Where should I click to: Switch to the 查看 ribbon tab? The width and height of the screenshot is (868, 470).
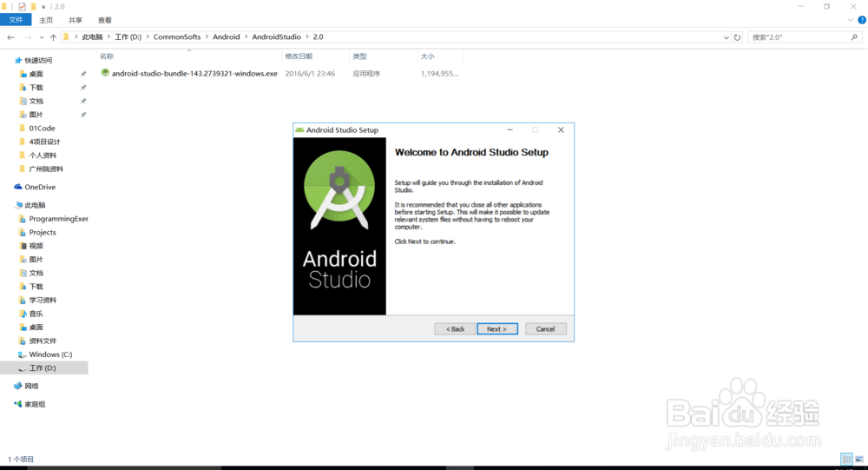point(105,20)
